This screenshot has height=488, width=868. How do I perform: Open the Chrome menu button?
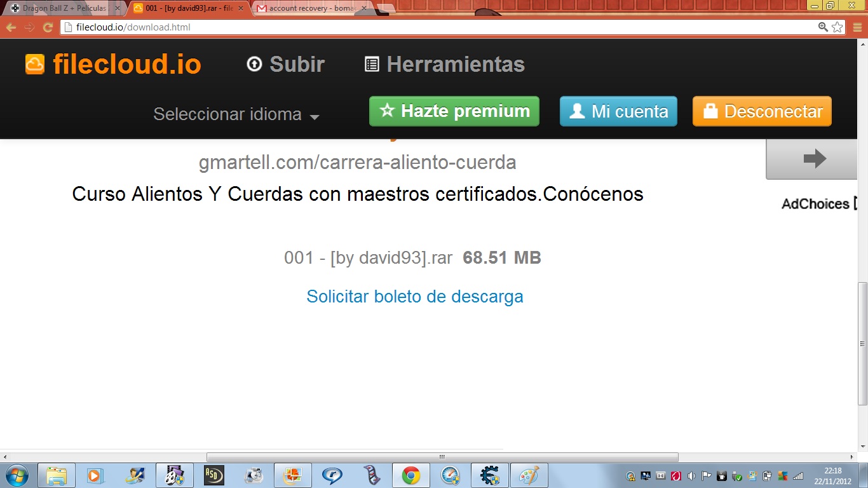(857, 27)
